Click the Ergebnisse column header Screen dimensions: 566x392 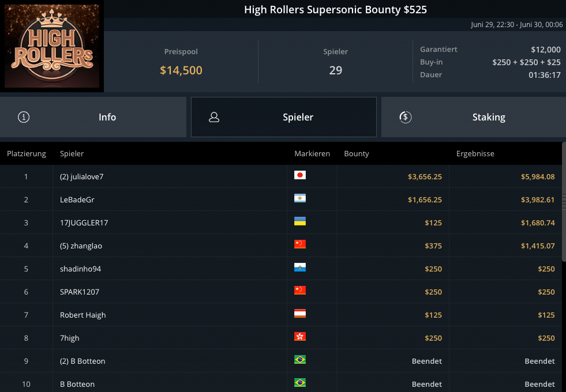[x=475, y=154]
